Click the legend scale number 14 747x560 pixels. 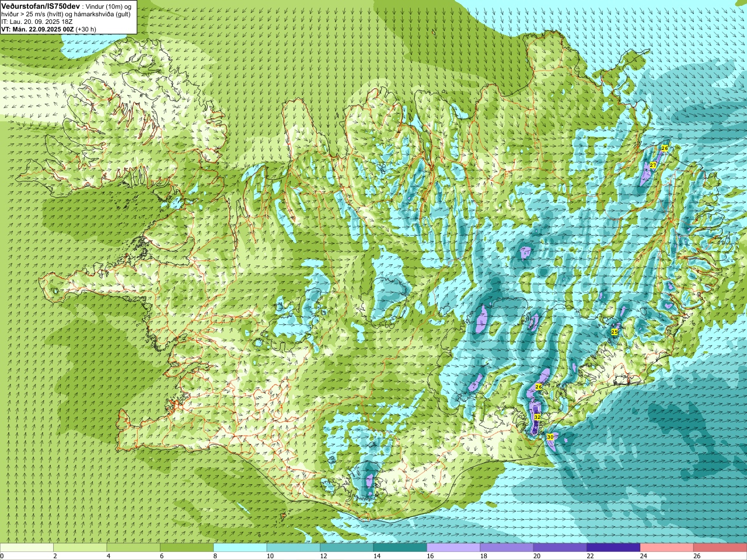(x=376, y=556)
